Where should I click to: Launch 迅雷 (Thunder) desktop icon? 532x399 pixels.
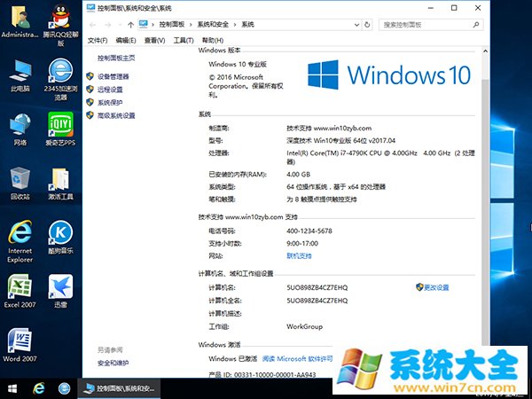click(x=60, y=291)
